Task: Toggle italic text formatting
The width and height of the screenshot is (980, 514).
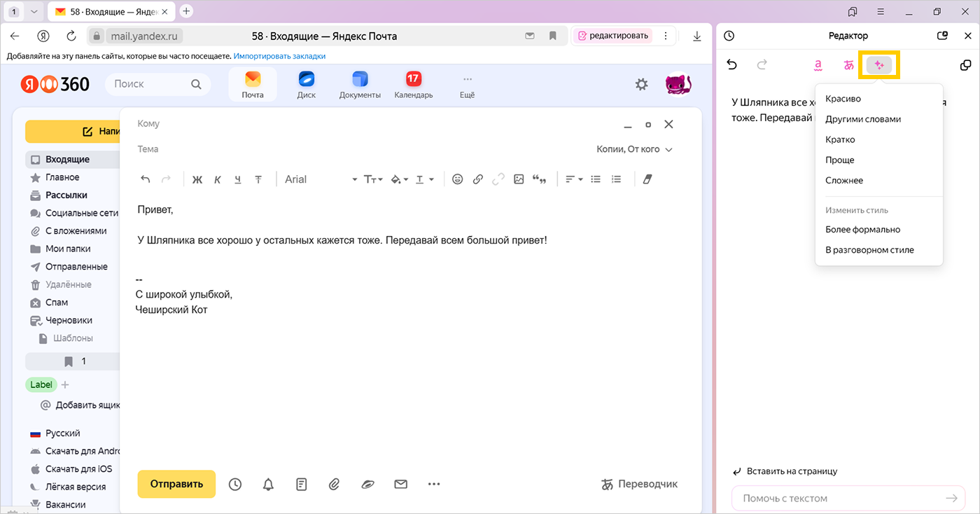Action: click(218, 179)
